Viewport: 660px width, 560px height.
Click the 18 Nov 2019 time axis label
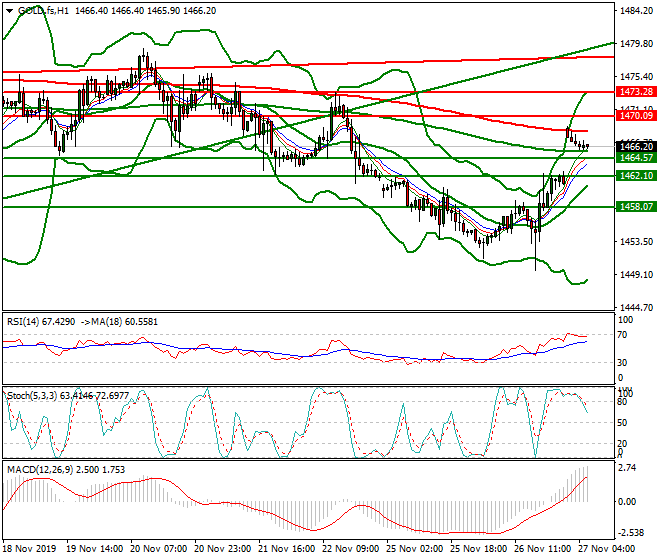click(x=29, y=549)
